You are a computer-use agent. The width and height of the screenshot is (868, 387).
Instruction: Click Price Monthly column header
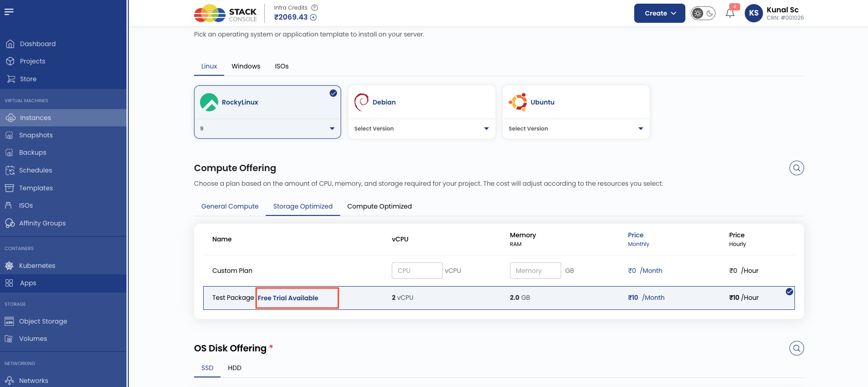[638, 239]
